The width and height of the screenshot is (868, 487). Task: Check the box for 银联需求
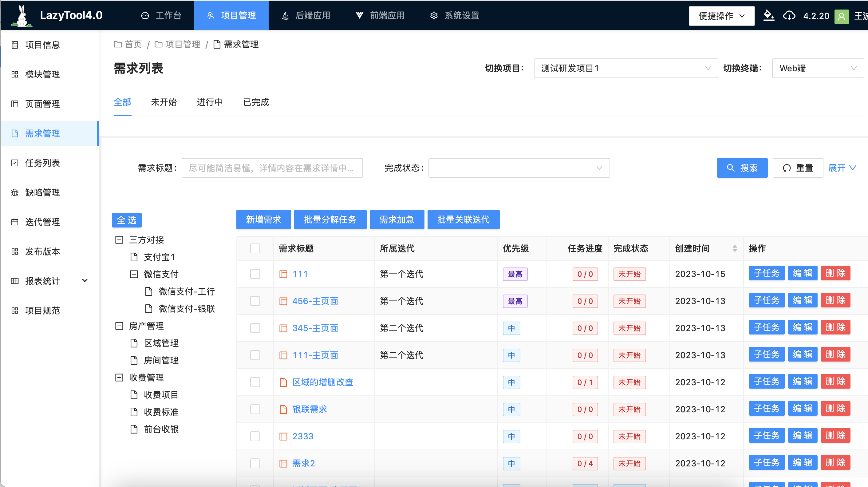pyautogui.click(x=255, y=409)
